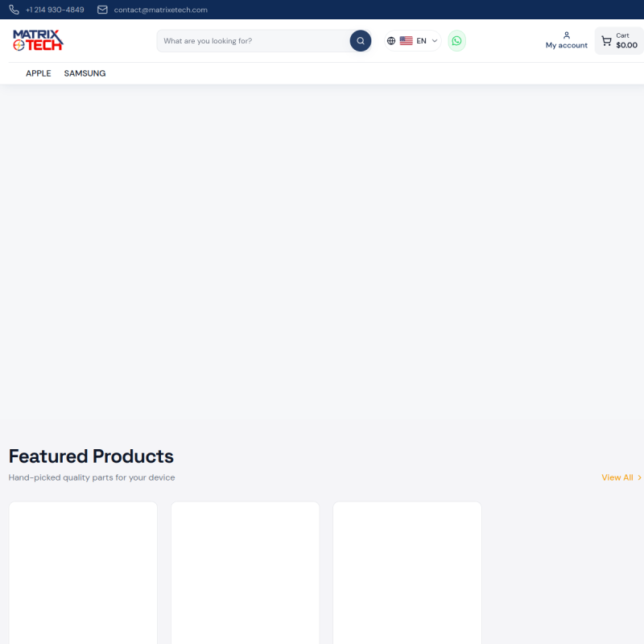Open the APPLE menu category
This screenshot has width=644, height=644.
(38, 73)
